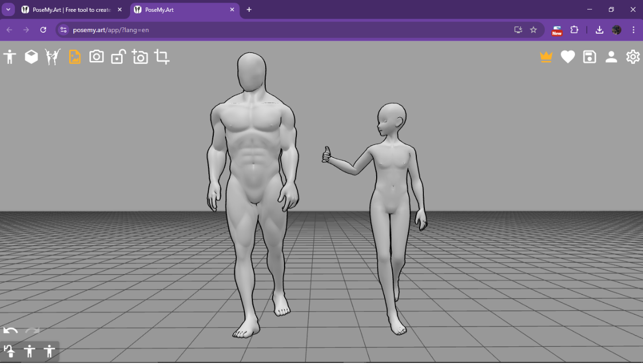Screen dimensions: 643x364
Task: Open the premium upgrade crown
Action: 546,56
